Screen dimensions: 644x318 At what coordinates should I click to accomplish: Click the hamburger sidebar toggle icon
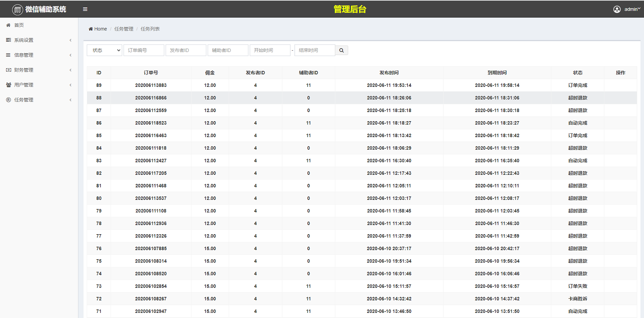click(x=85, y=9)
